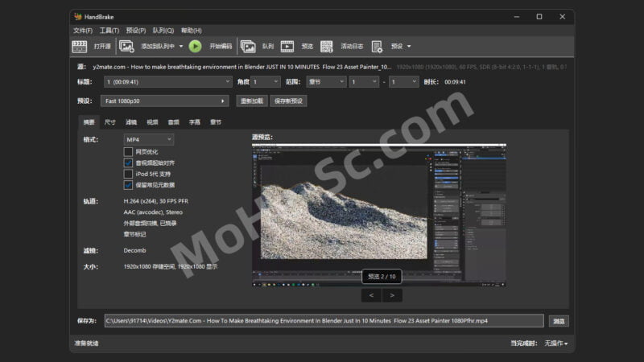Open the end chapter dropdown

(x=404, y=82)
